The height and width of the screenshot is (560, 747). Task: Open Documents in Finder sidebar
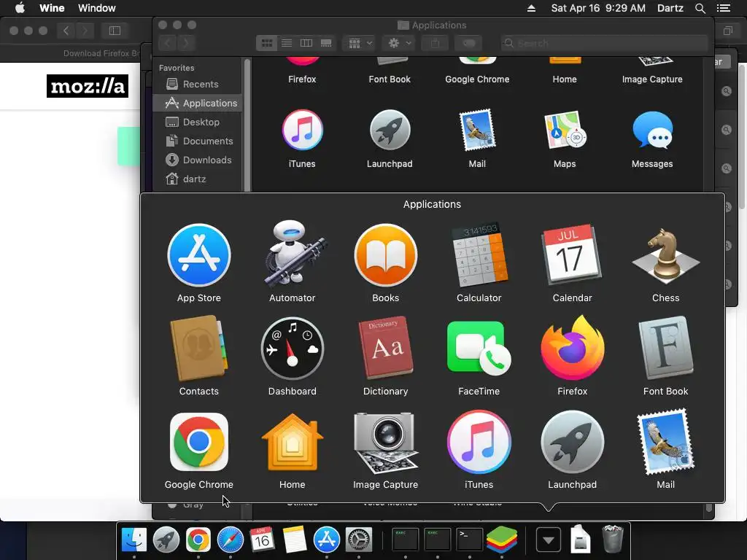(198, 141)
